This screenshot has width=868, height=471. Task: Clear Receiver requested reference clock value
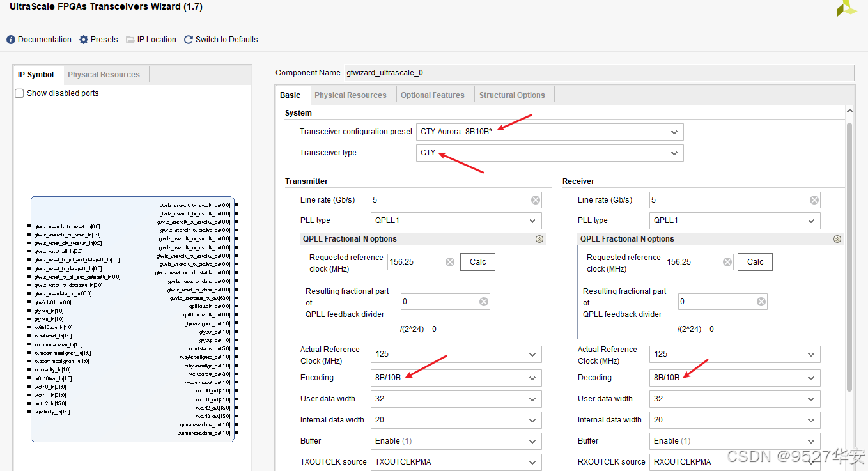(727, 262)
